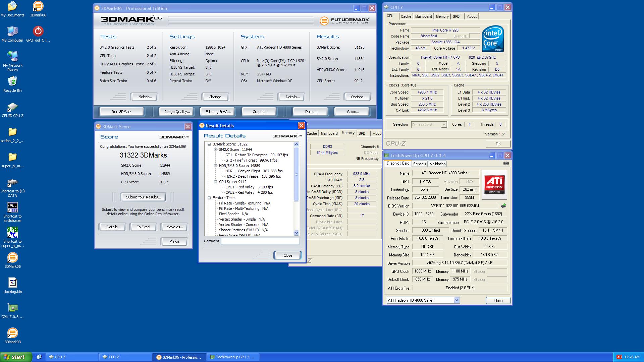Collapse SM2.0 Score tree node
644x362 pixels.
tap(215, 149)
